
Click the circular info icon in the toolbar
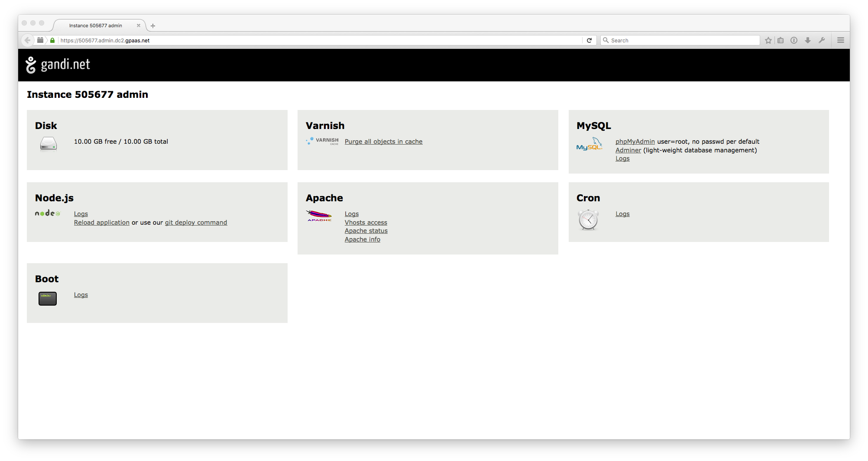[x=794, y=40]
